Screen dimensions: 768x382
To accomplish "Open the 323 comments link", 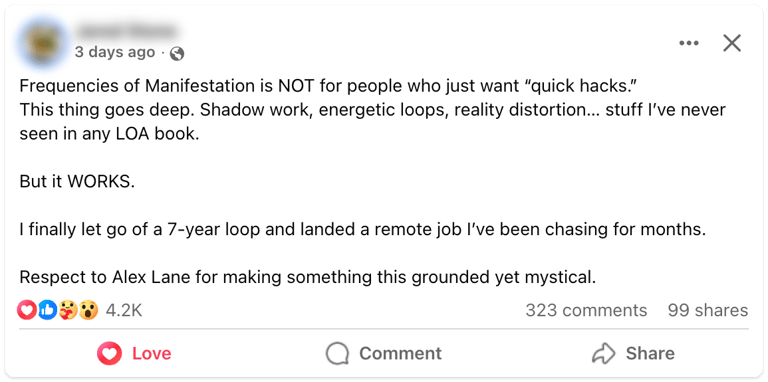I will (x=586, y=310).
